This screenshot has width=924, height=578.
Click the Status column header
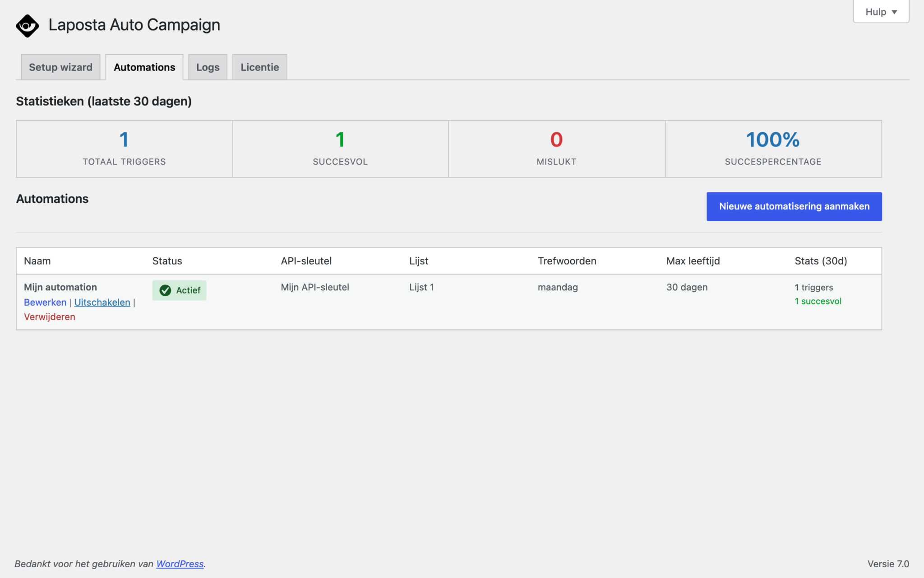tap(167, 261)
